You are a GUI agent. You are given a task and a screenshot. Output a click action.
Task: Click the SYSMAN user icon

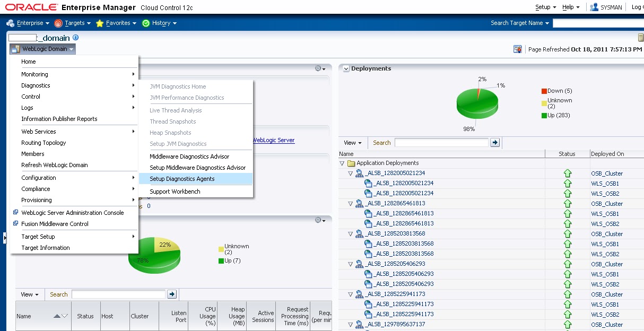click(594, 7)
